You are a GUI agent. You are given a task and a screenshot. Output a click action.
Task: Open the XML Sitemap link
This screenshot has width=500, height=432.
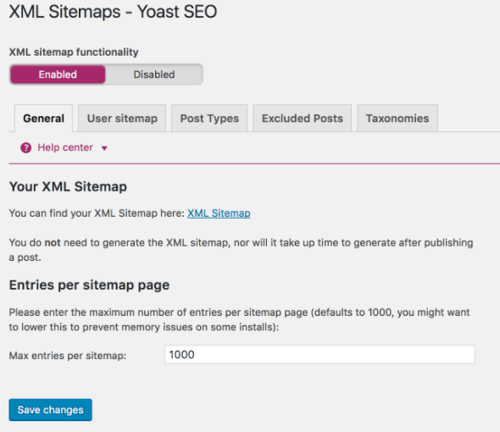pos(219,213)
